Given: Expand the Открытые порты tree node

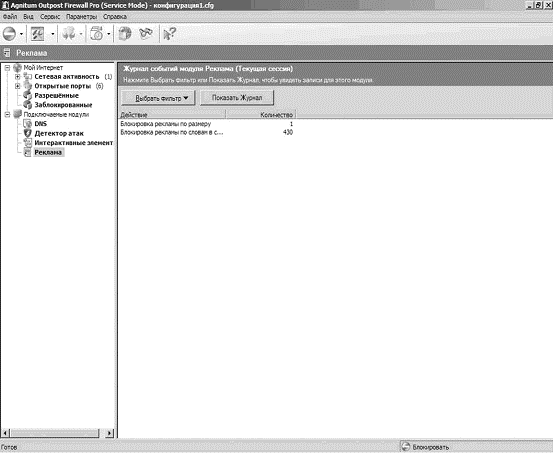Looking at the screenshot, I should [18, 86].
